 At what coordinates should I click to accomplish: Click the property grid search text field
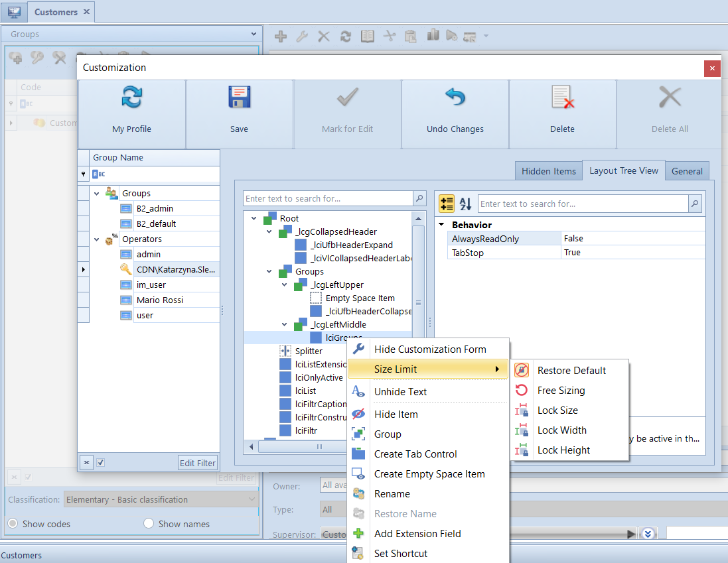point(583,204)
